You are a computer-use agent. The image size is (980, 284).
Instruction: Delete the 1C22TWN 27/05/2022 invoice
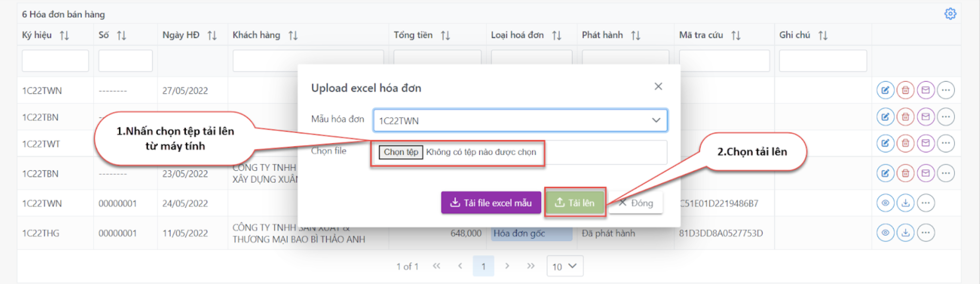tap(906, 90)
